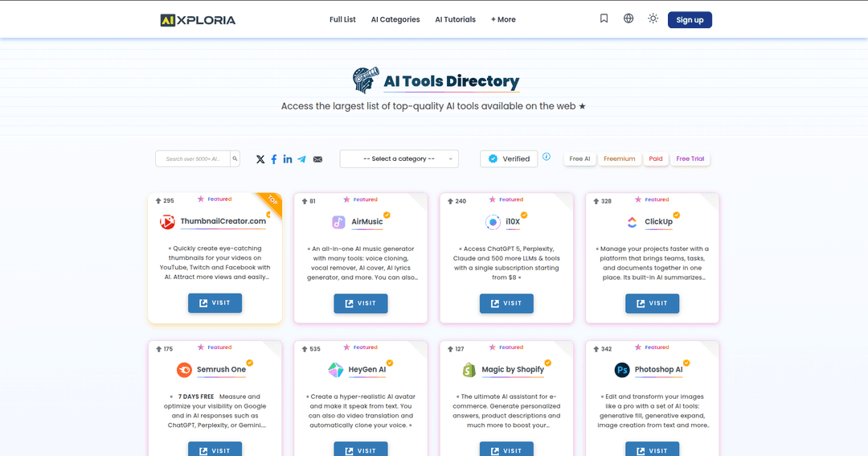Open AI Tutorials menu item
Screen dimensions: 868x456
point(455,19)
